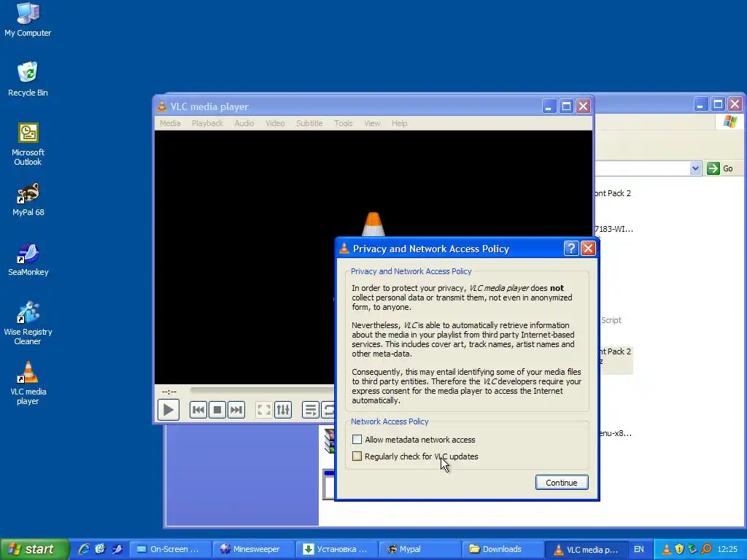Open the Media menu in VLC
Screen dimensions: 747x560
(x=170, y=123)
